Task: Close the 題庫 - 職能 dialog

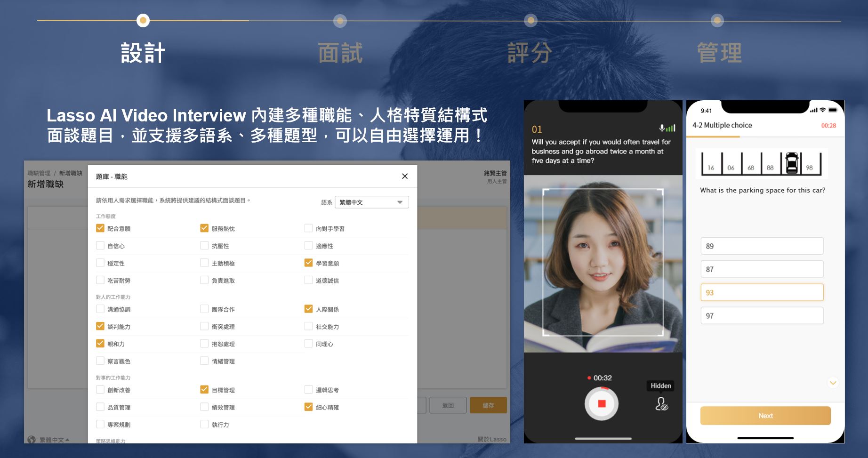Action: [405, 176]
